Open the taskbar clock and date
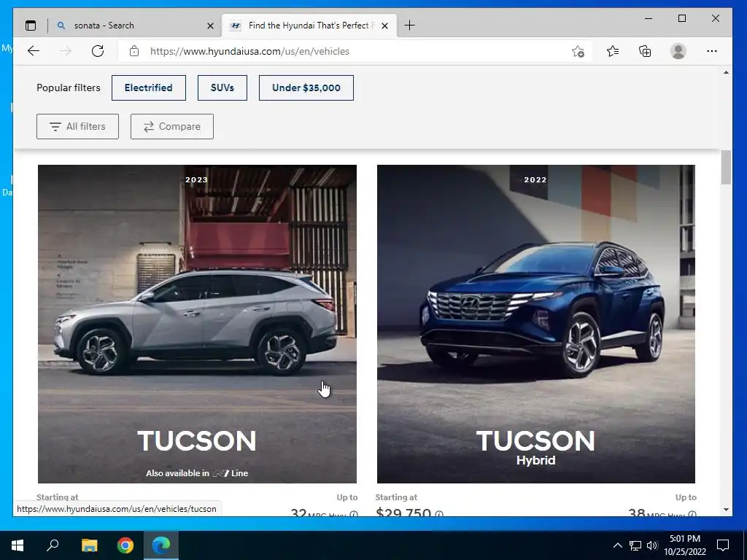The height and width of the screenshot is (560, 747). point(685,545)
